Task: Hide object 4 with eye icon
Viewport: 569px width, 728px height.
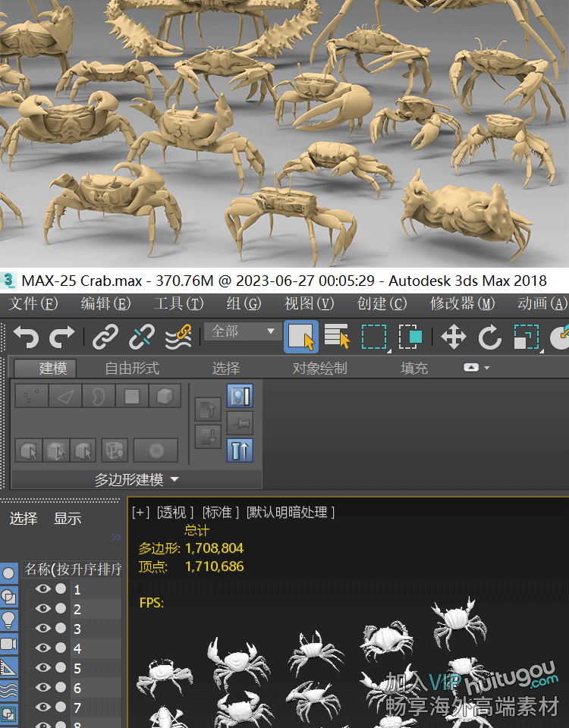Action: (x=43, y=648)
